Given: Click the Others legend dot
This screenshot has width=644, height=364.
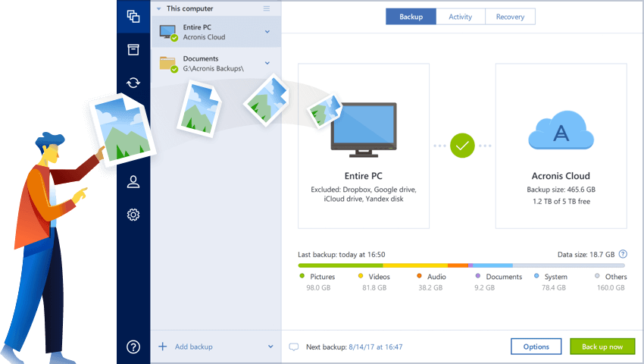Looking at the screenshot, I should [x=597, y=276].
